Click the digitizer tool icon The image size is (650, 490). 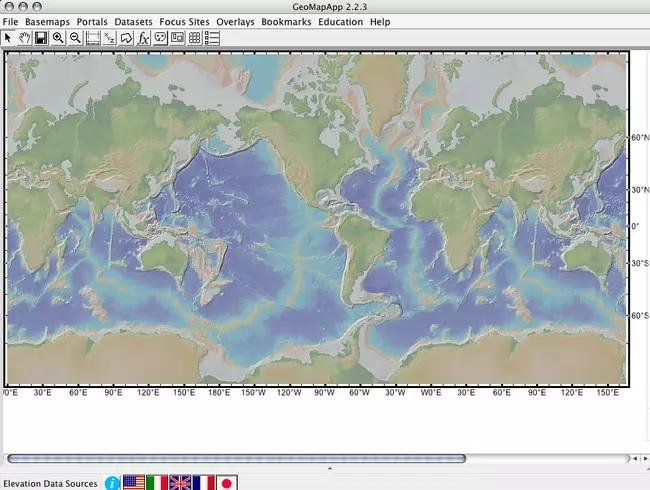[160, 38]
